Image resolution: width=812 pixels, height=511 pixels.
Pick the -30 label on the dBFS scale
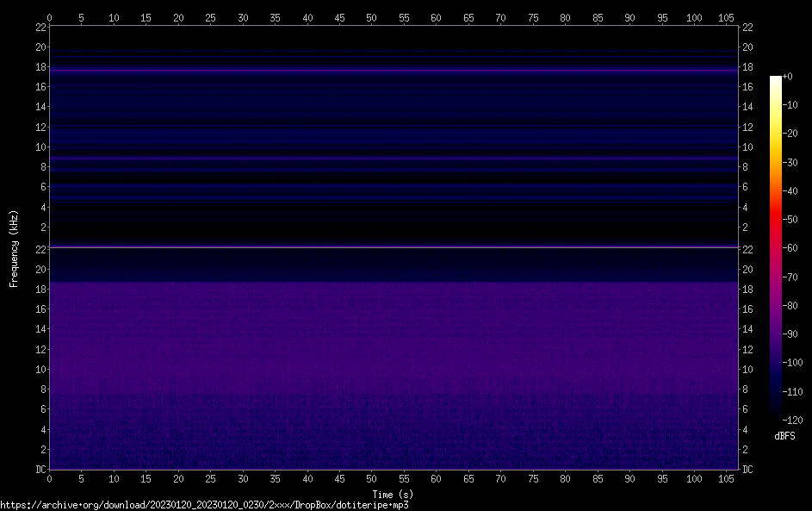click(x=790, y=162)
